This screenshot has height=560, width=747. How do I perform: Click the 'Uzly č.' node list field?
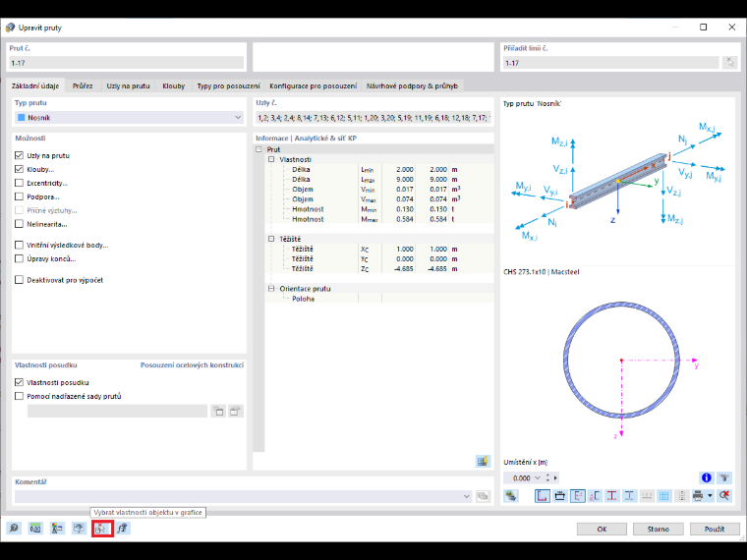click(373, 118)
